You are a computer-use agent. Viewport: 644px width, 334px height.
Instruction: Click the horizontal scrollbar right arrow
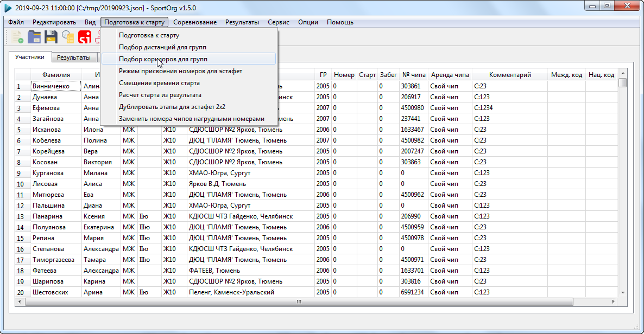[613, 301]
